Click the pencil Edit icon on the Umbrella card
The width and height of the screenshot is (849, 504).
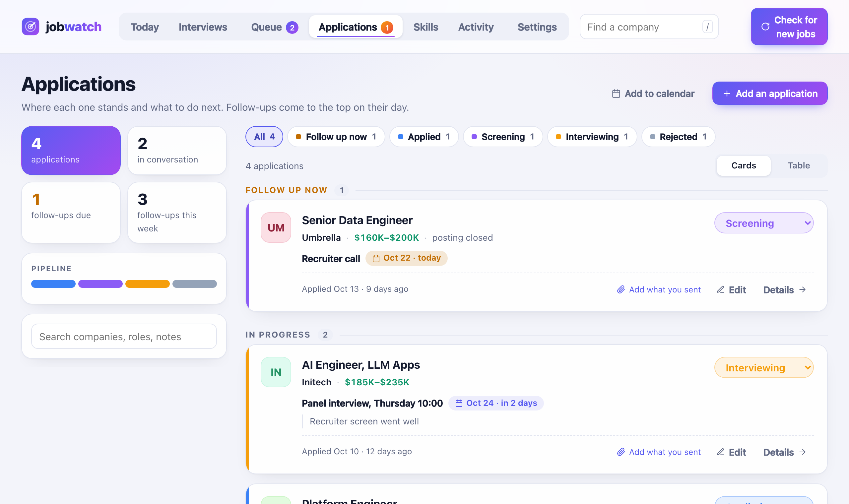pos(721,289)
